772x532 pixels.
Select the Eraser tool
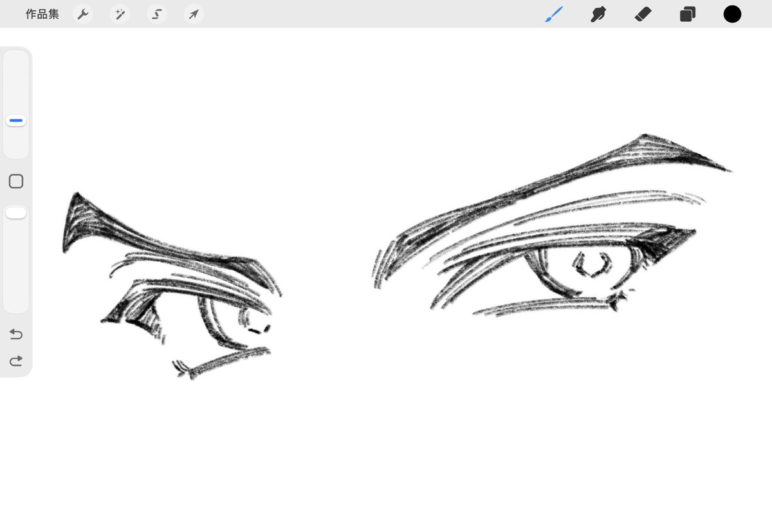point(643,14)
